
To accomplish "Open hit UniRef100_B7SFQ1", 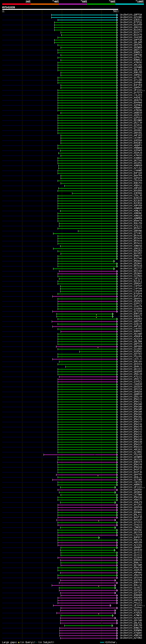I will tap(131, 22).
